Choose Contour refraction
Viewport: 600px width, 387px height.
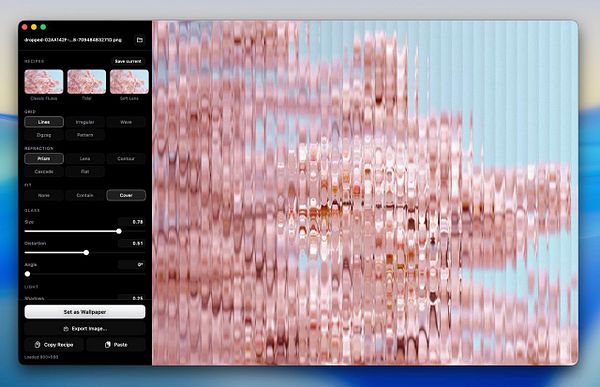click(126, 158)
